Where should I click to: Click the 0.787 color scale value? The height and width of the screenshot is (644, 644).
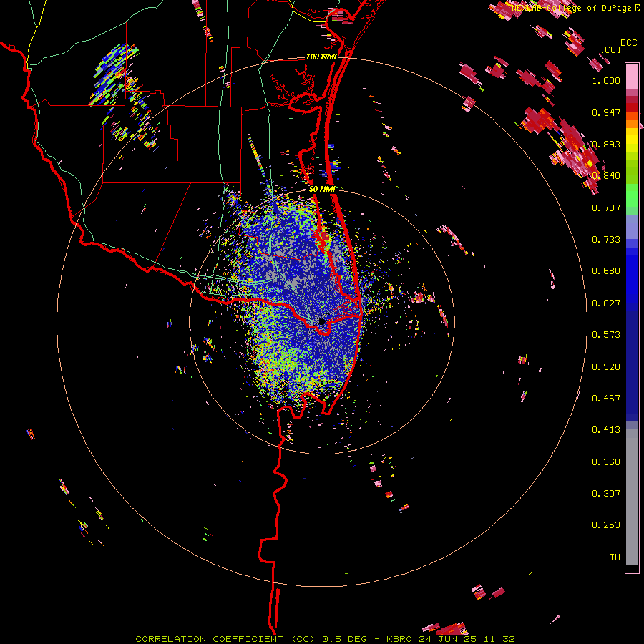coord(606,208)
